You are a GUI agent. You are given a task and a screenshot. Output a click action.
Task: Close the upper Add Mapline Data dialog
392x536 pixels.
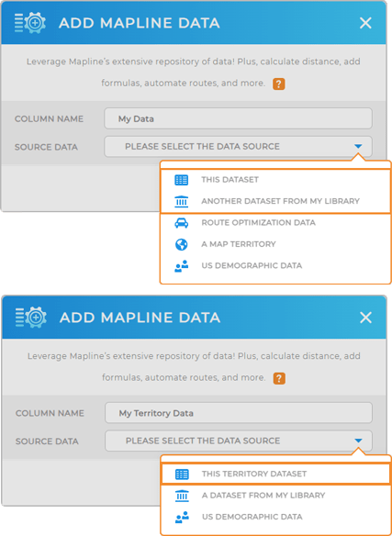[365, 23]
